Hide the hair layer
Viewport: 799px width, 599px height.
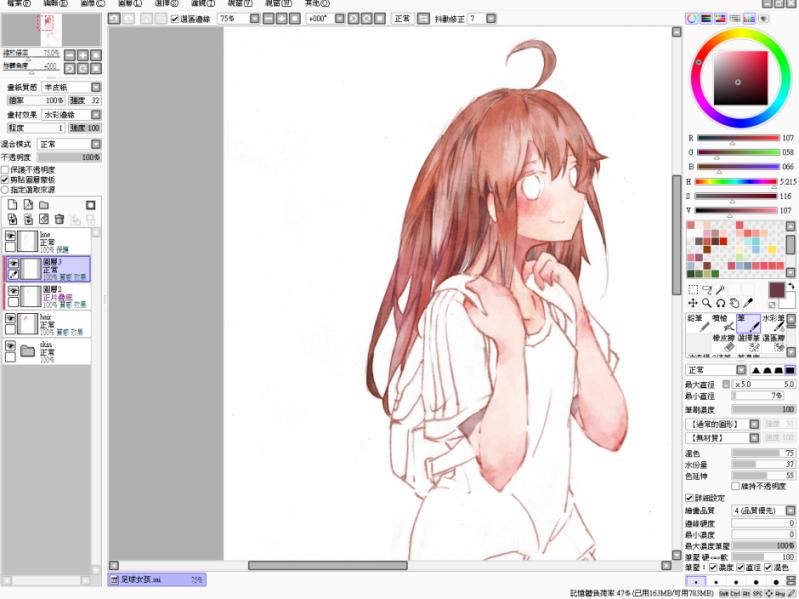(10, 318)
